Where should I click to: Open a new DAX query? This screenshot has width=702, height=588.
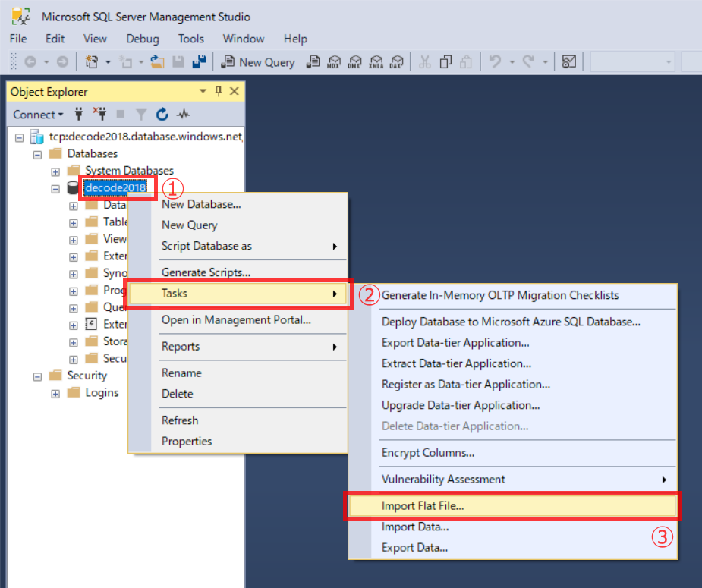(396, 61)
